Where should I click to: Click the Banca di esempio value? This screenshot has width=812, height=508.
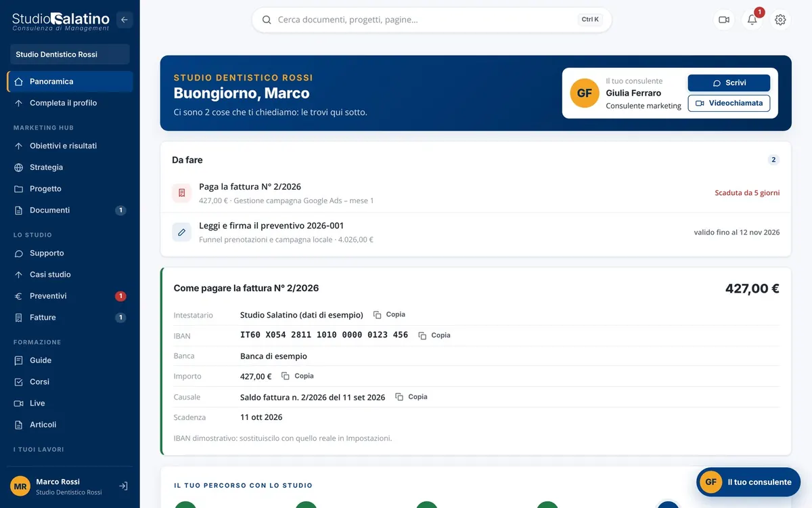[273, 356]
